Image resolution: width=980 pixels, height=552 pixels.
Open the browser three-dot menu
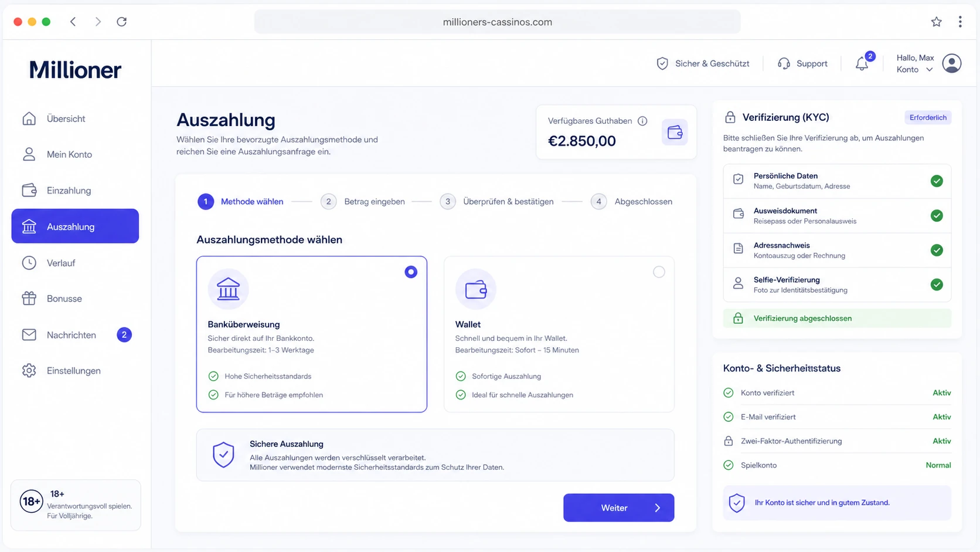960,22
